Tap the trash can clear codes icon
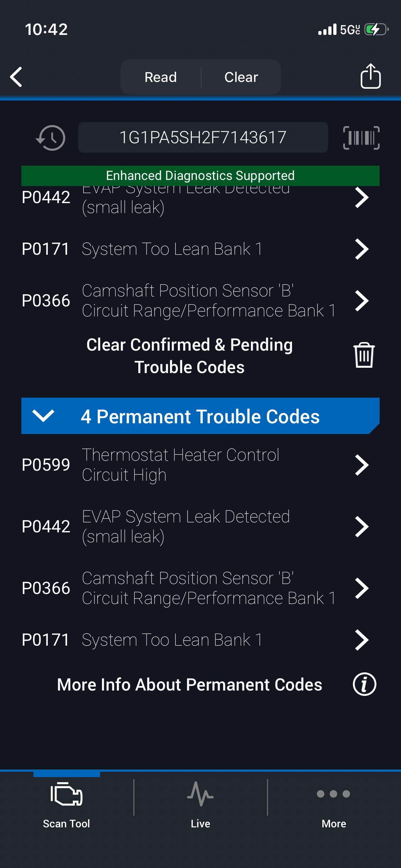 tap(364, 355)
